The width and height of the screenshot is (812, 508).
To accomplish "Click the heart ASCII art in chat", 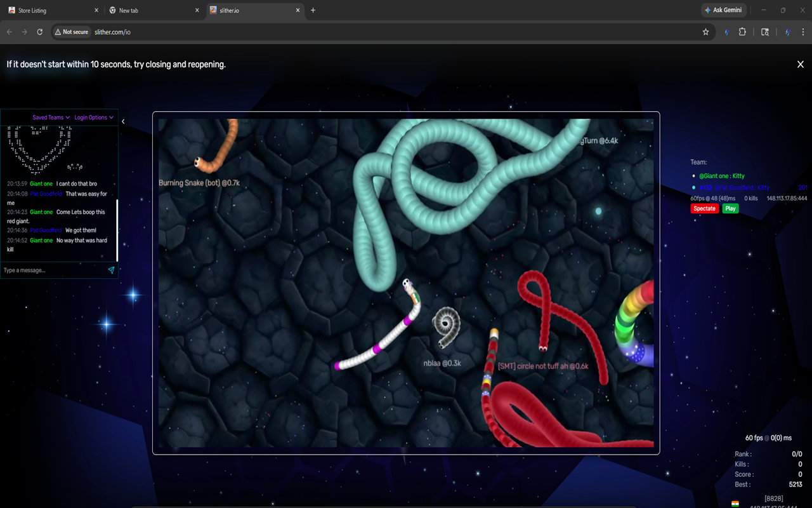I will (39, 150).
